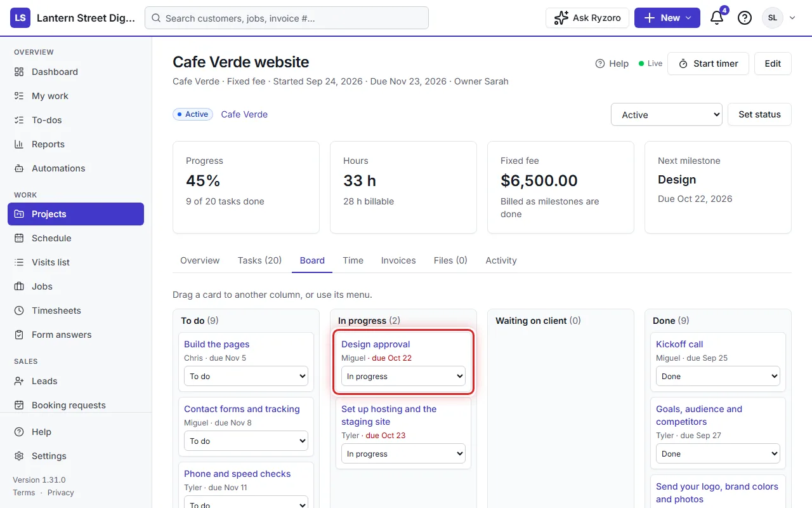Image resolution: width=812 pixels, height=508 pixels.
Task: Open status dropdown on Goals, audience and competitors card
Action: coord(718,453)
